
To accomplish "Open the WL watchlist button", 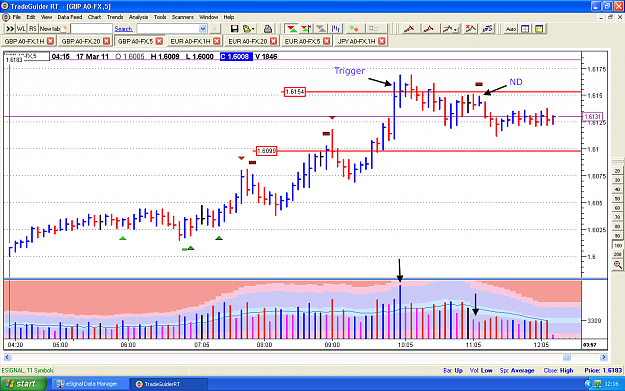I will [x=21, y=29].
